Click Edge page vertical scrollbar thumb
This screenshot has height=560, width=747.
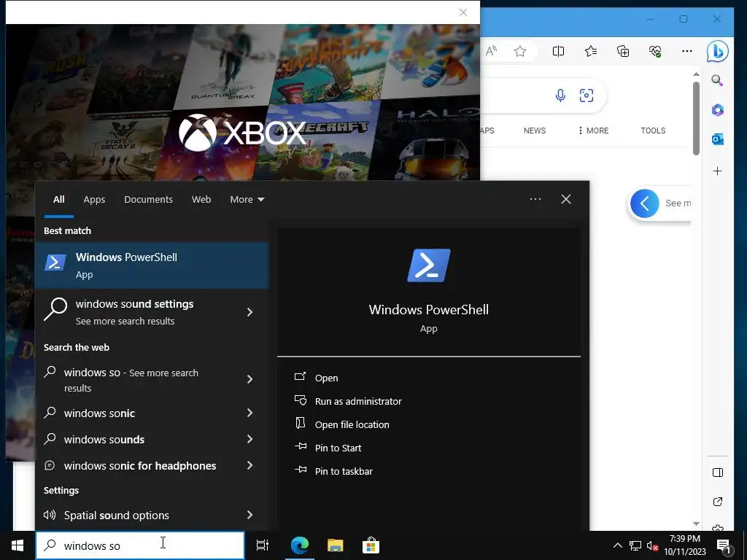coord(696,118)
